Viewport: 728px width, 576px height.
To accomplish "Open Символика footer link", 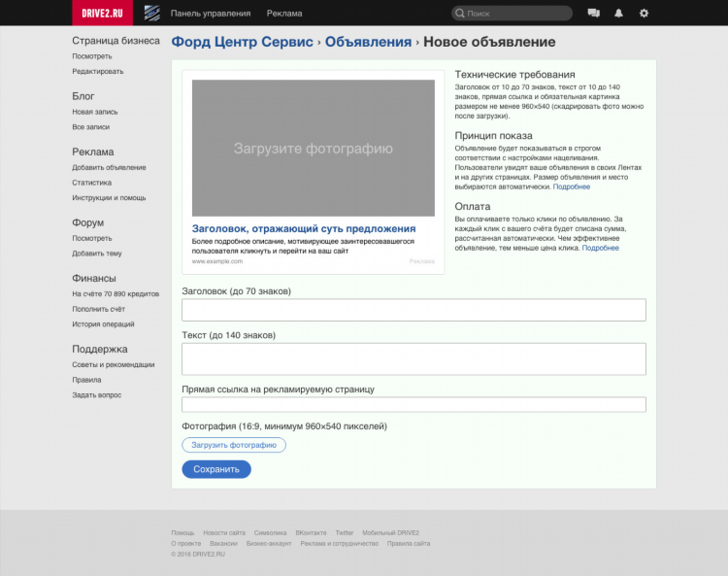I will click(x=270, y=533).
